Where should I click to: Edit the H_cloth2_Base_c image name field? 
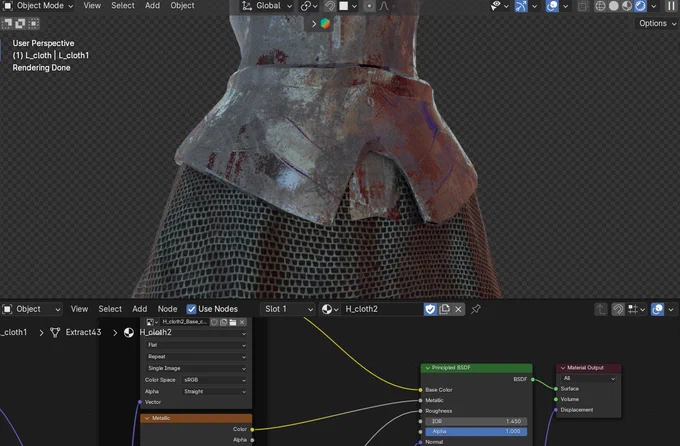tap(184, 322)
